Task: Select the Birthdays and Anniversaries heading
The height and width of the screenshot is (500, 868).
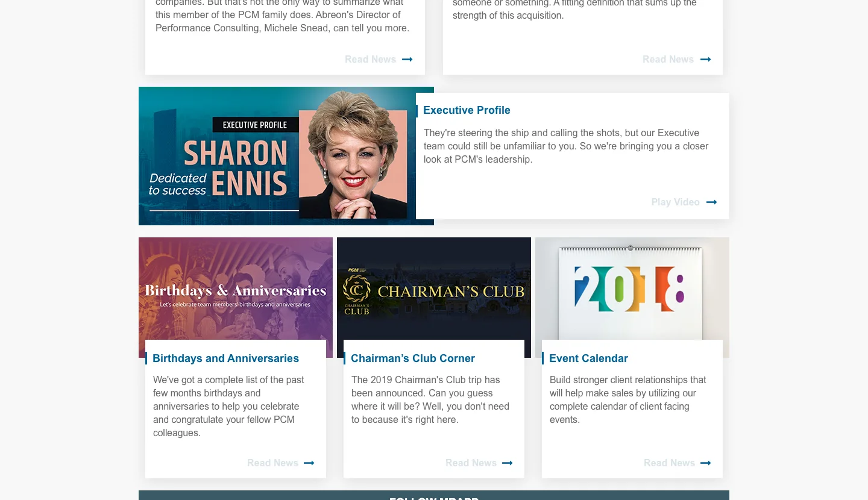Action: pos(225,358)
